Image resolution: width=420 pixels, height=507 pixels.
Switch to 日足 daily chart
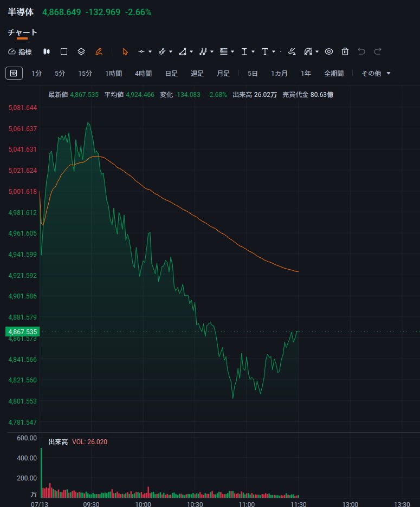click(x=171, y=74)
